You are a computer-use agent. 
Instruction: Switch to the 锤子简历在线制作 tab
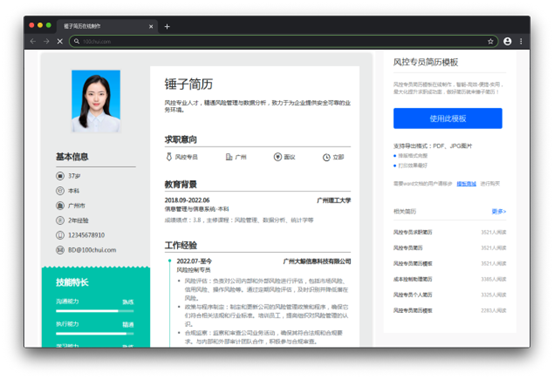coord(106,26)
